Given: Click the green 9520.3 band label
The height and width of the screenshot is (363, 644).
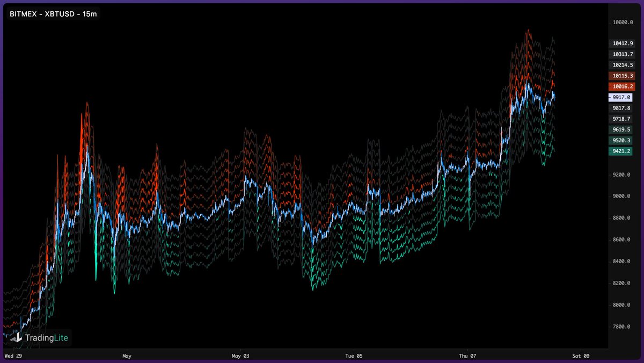Looking at the screenshot, I should click(x=621, y=141).
